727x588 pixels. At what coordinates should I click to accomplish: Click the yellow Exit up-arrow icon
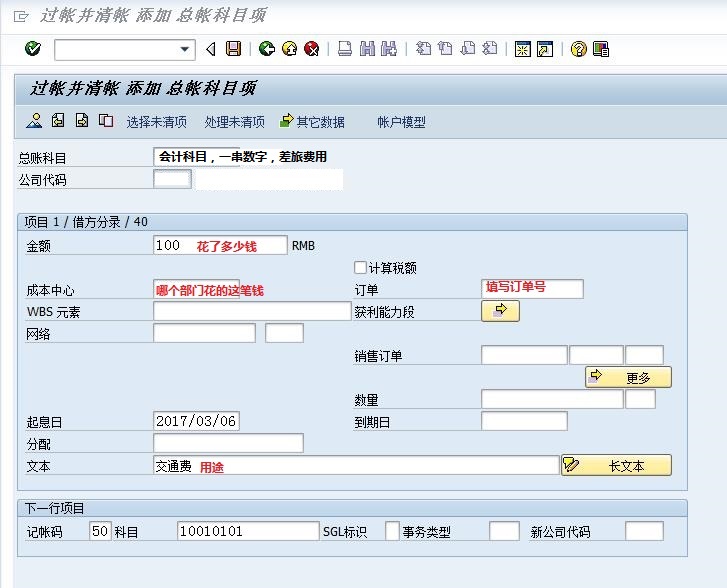pos(290,48)
